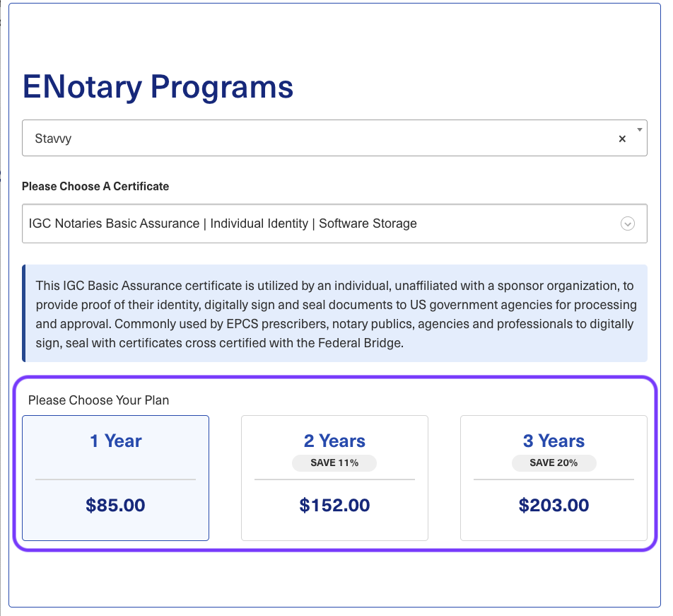Viewport: 673px width, 616px height.
Task: Expand certificate list via circled chevron icon
Action: (627, 223)
